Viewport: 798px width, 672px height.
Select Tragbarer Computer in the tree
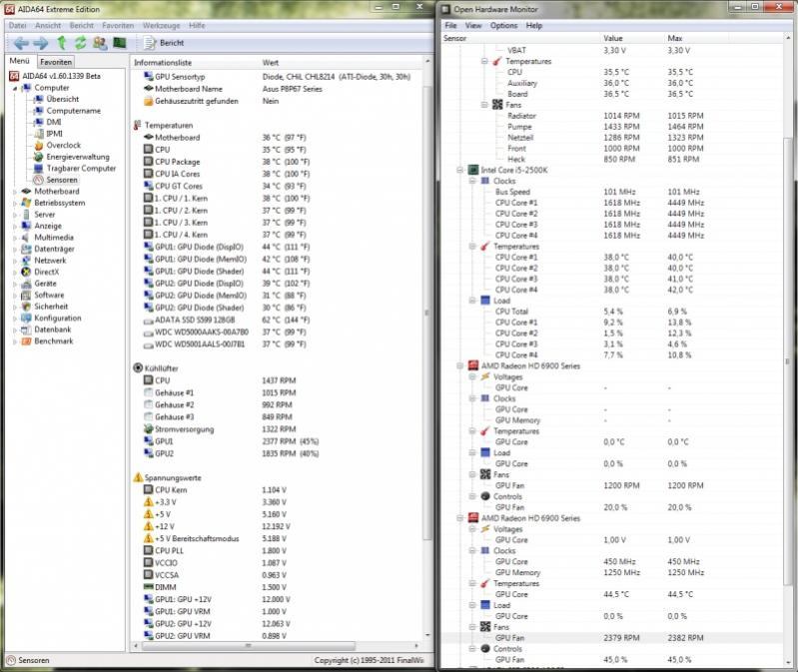point(82,168)
